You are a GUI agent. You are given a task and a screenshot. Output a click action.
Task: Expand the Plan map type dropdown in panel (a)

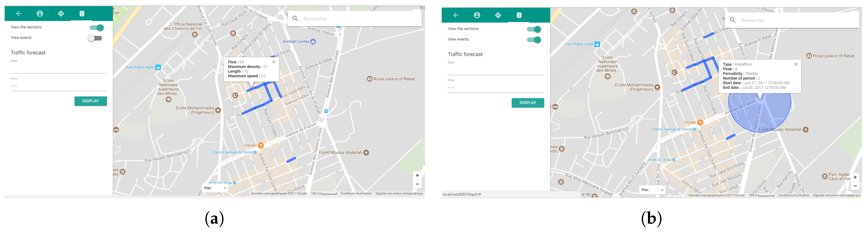tap(215, 188)
